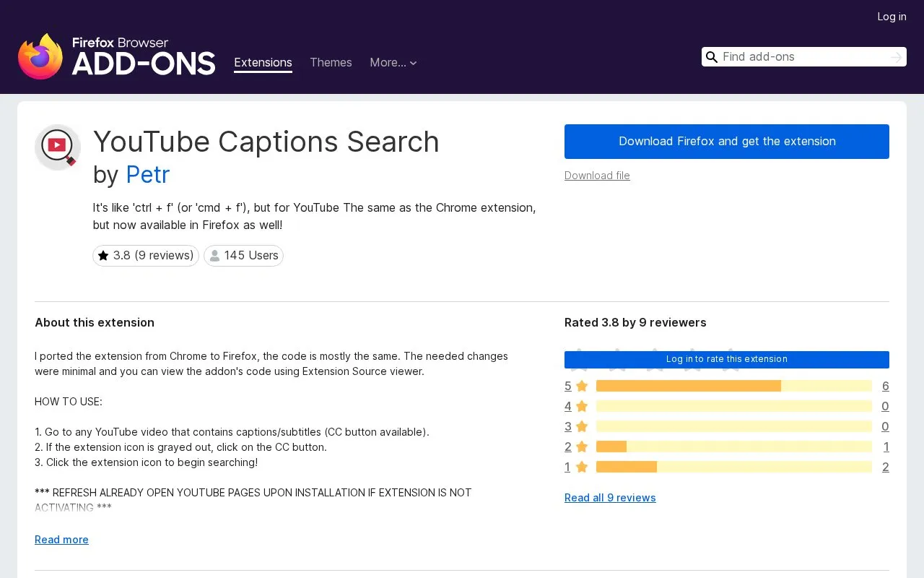Focus the Find add-ons search field

(x=803, y=57)
